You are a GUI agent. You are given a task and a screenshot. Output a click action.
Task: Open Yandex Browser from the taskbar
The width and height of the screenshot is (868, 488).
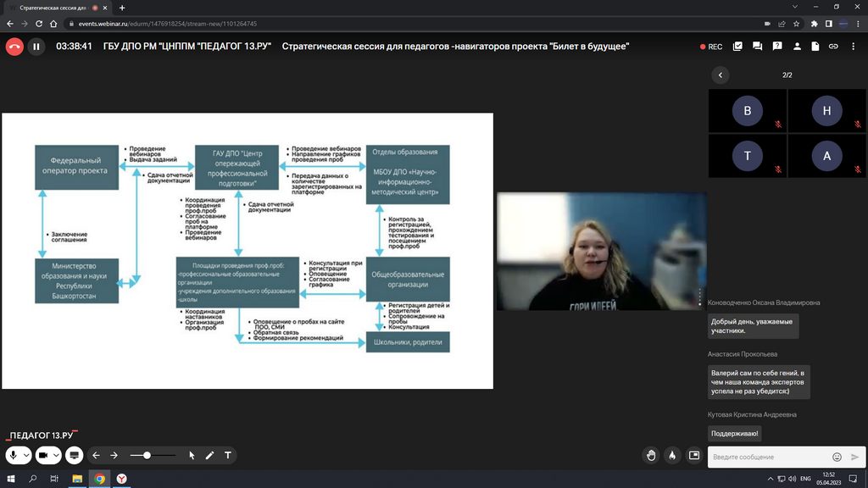tap(122, 479)
